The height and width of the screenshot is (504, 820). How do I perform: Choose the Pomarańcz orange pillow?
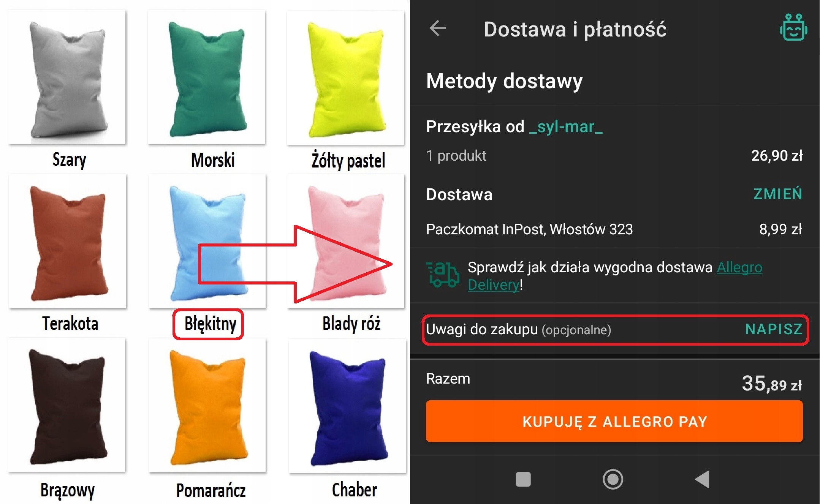[x=207, y=405]
